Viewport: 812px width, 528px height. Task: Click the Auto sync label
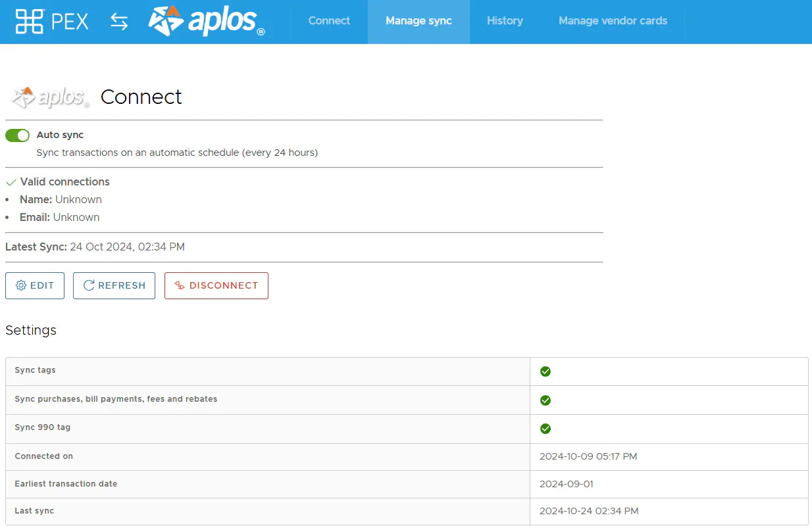(x=60, y=135)
